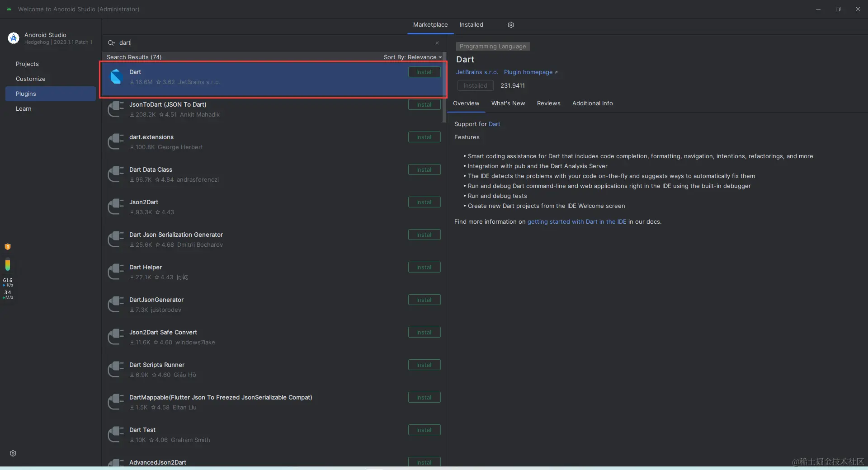Switch to the Installed tab
868x470 pixels.
pos(472,25)
